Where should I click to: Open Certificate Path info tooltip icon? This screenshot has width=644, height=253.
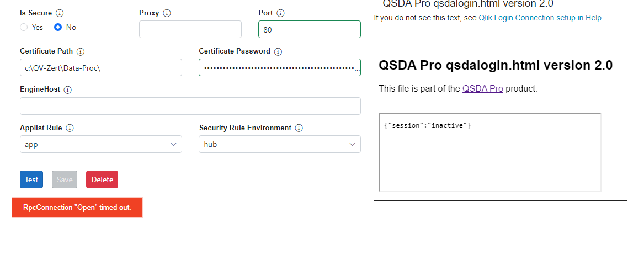pos(81,51)
